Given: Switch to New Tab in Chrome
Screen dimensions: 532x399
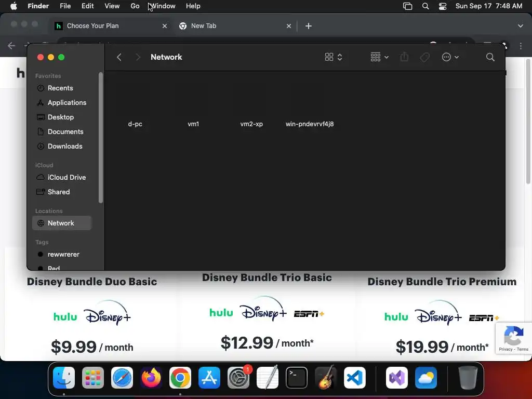Looking at the screenshot, I should (235, 26).
